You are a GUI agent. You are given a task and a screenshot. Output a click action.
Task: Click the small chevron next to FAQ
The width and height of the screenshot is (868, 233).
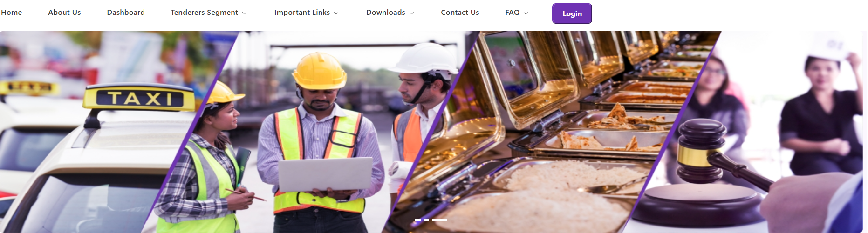(526, 13)
